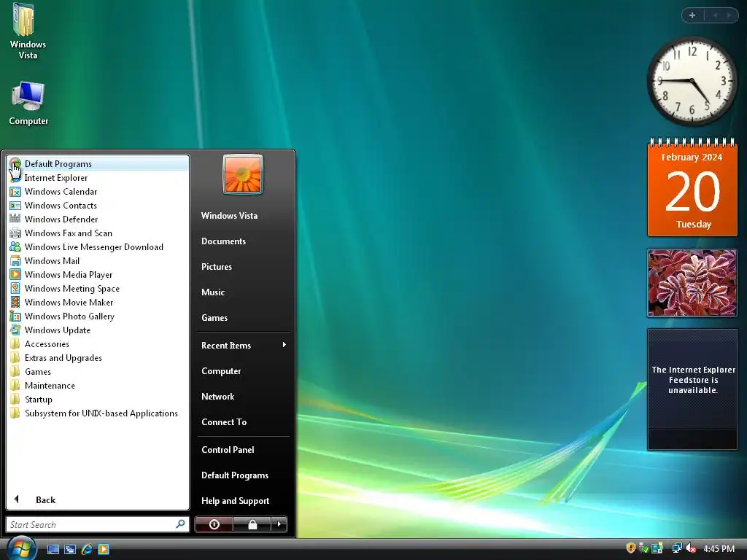Viewport: 747px width, 560px height.
Task: Open Windows Contacts icon
Action: [15, 205]
